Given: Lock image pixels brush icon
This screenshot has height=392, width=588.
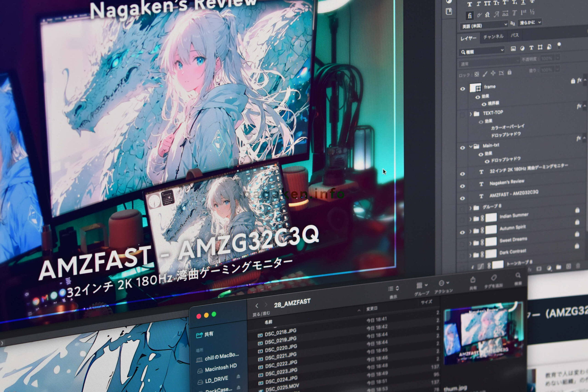Looking at the screenshot, I should point(485,73).
